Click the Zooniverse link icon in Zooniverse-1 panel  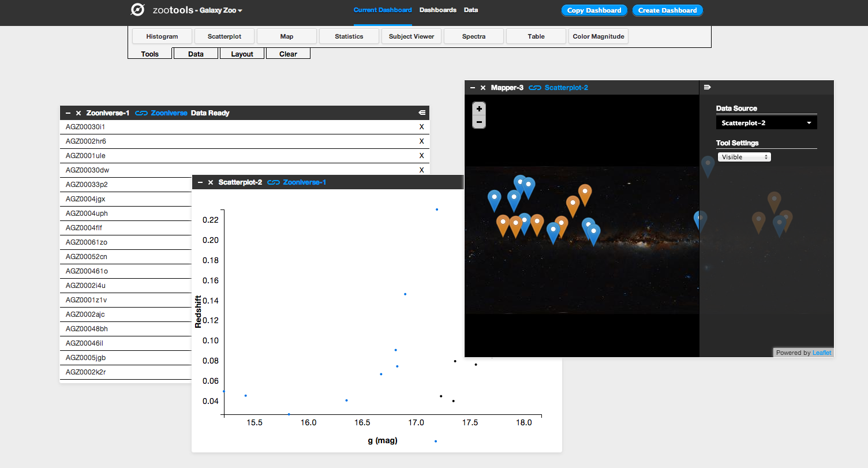pos(141,113)
